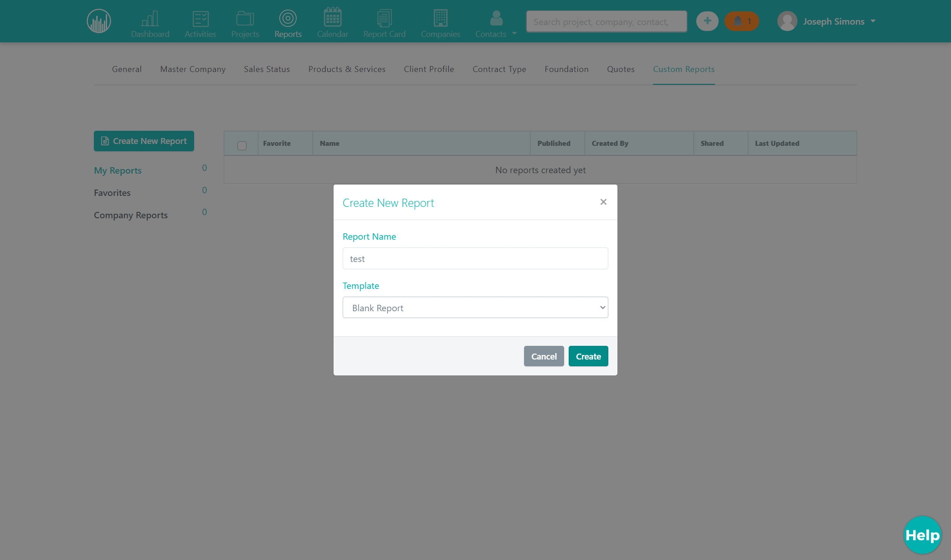Image resolution: width=951 pixels, height=560 pixels.
Task: Open the Calendar icon
Action: pos(333,17)
